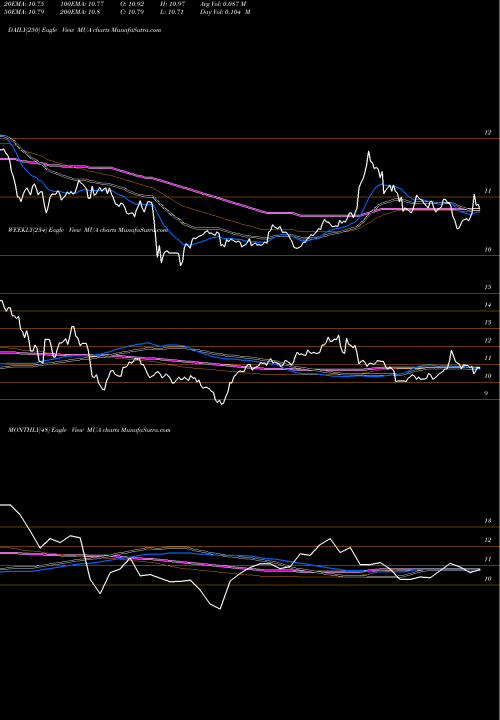Click the DAILY(250) Eagle View chart title
The width and height of the screenshot is (500, 720).
pos(84,30)
